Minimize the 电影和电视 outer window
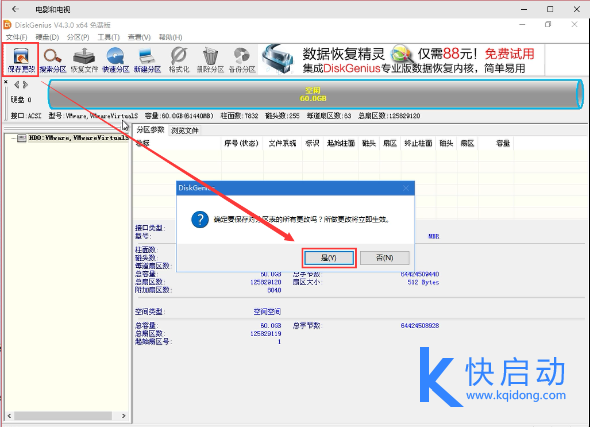 tap(524, 9)
